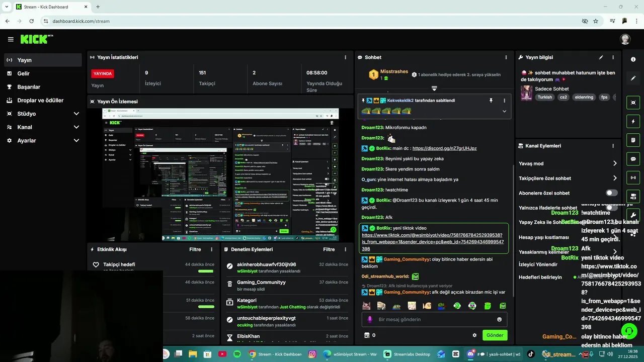Click the broadcast signal rail icon
This screenshot has height=362, width=644.
coord(633,177)
